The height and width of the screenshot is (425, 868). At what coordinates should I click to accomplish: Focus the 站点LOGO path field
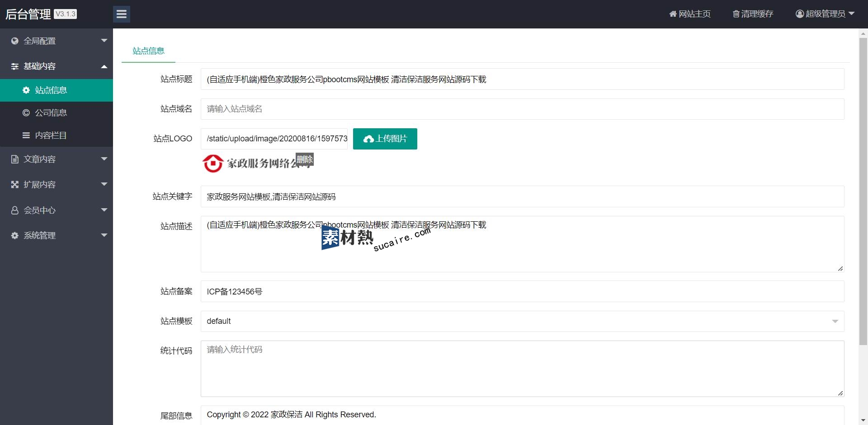point(274,139)
